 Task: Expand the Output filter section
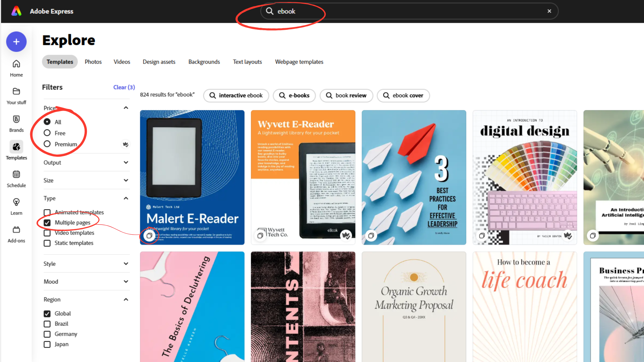pyautogui.click(x=86, y=163)
